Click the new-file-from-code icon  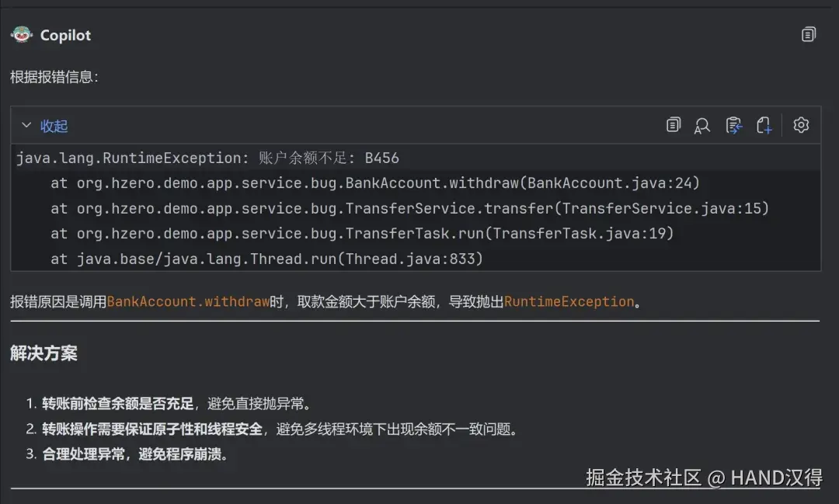point(764,125)
